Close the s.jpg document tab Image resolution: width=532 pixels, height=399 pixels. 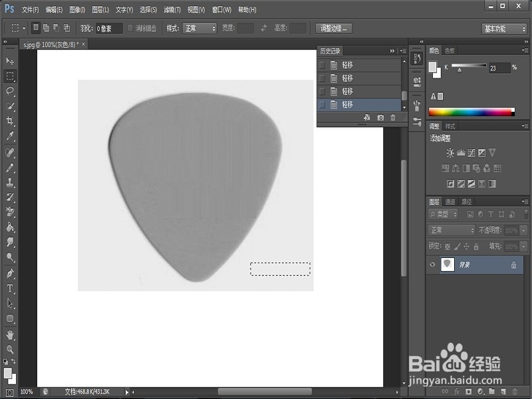84,44
